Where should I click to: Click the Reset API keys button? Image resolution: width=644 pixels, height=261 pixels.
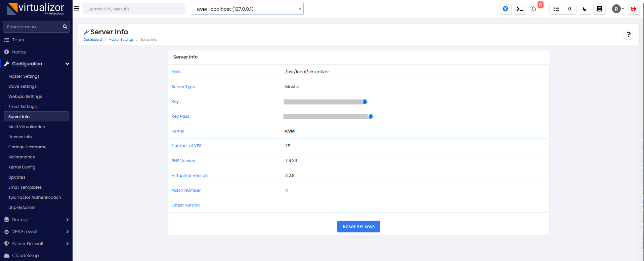point(358,227)
